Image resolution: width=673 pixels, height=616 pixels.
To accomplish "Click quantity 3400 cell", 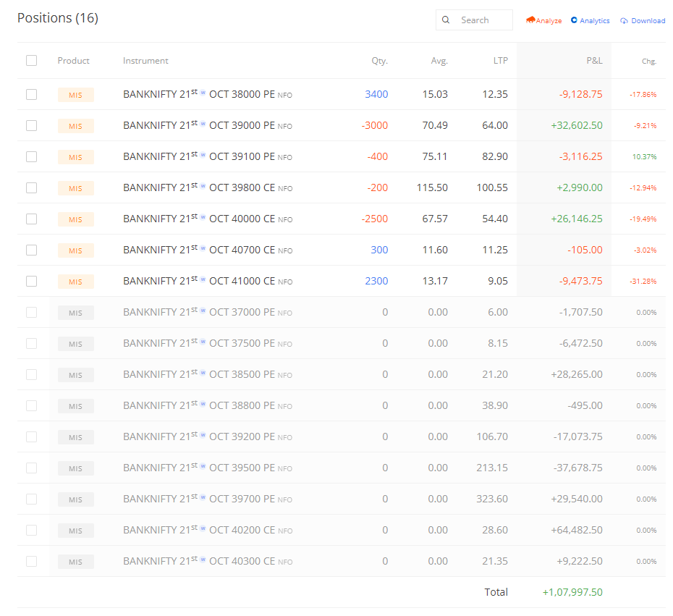I will 376,94.
